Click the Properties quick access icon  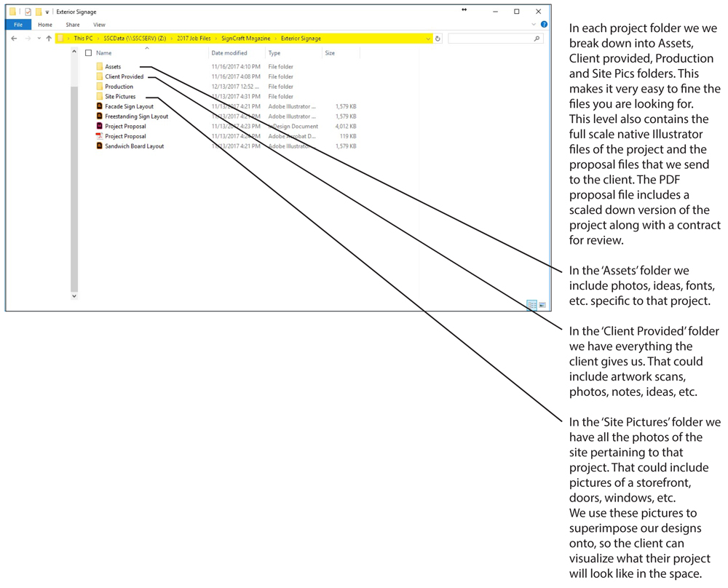[28, 12]
